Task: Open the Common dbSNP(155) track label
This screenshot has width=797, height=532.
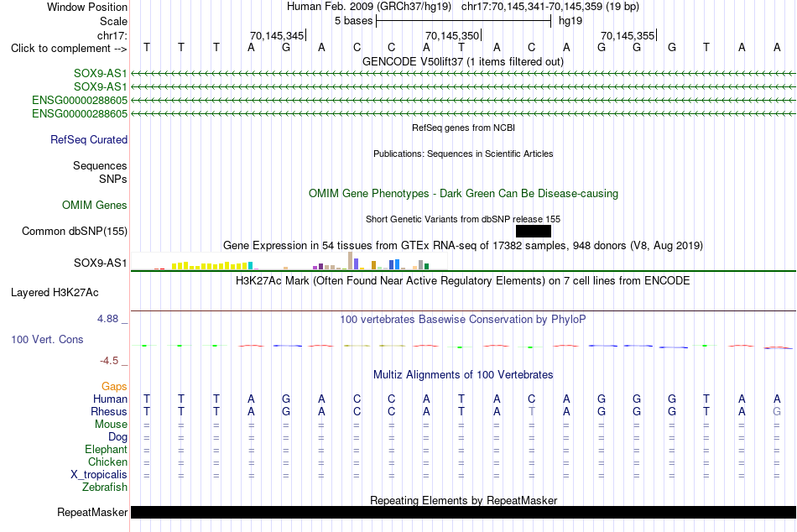Action: pyautogui.click(x=75, y=231)
